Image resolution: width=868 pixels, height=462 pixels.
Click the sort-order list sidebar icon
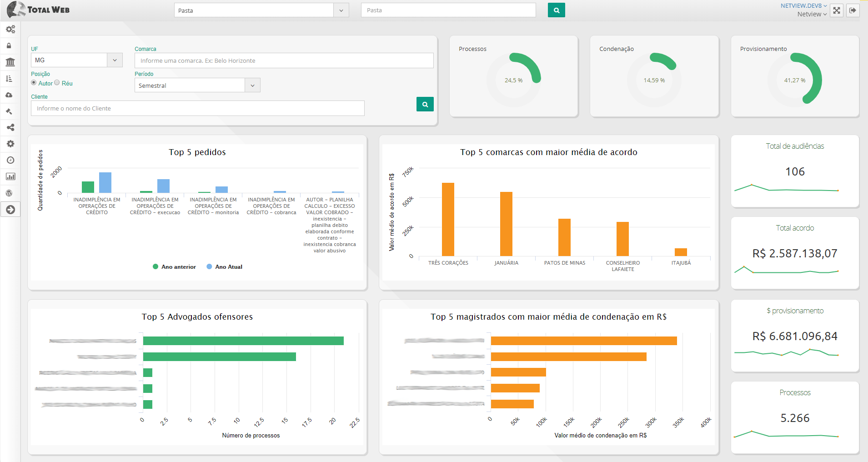click(9, 79)
